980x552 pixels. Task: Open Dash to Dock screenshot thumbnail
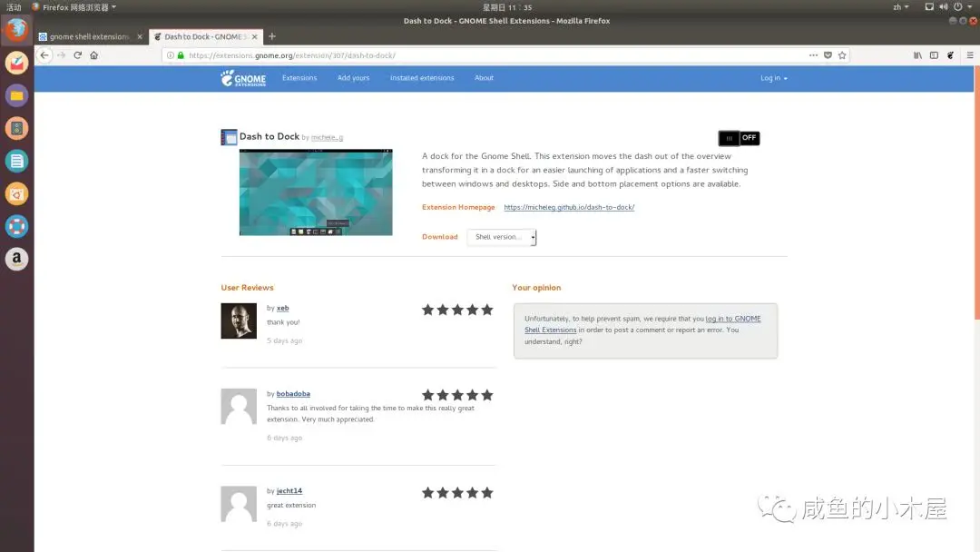[x=316, y=192]
